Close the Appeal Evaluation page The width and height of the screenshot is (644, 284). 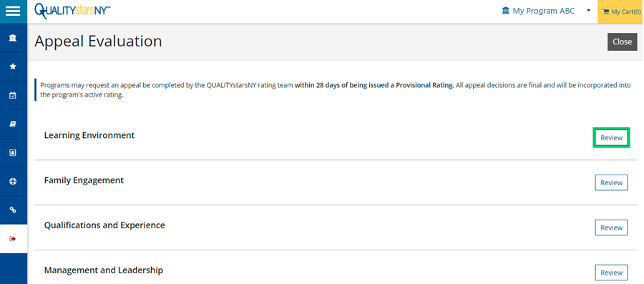pos(623,42)
